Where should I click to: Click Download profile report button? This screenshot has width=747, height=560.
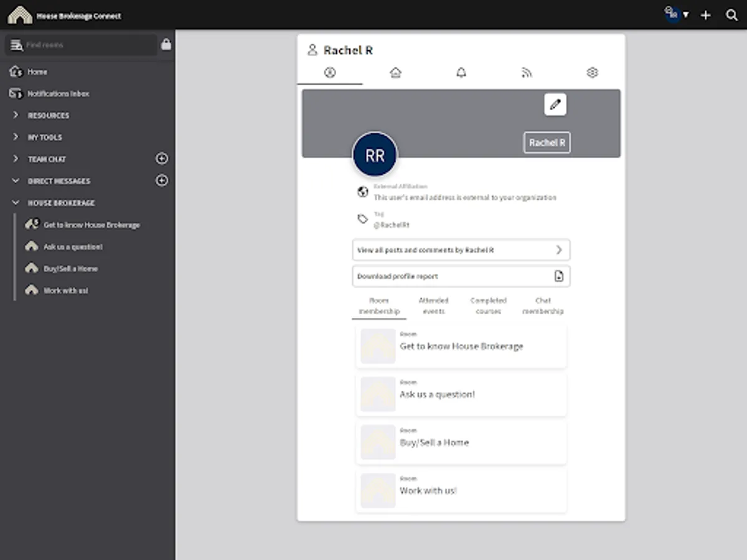pos(461,276)
